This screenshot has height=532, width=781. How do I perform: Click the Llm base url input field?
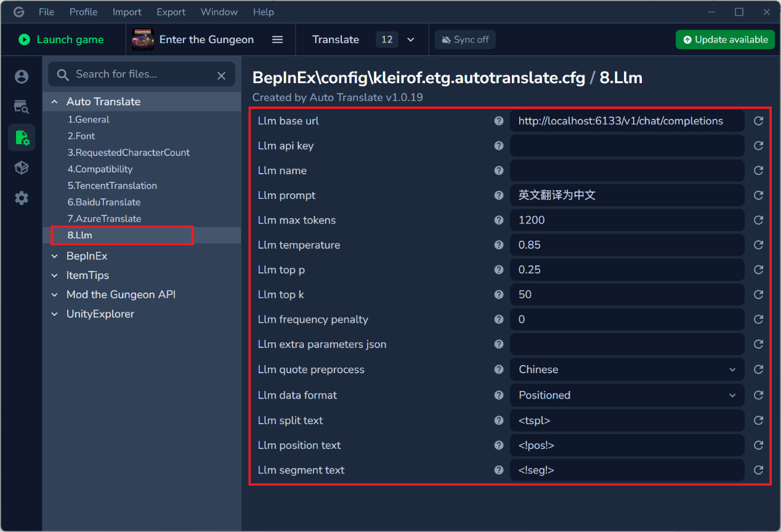click(627, 121)
